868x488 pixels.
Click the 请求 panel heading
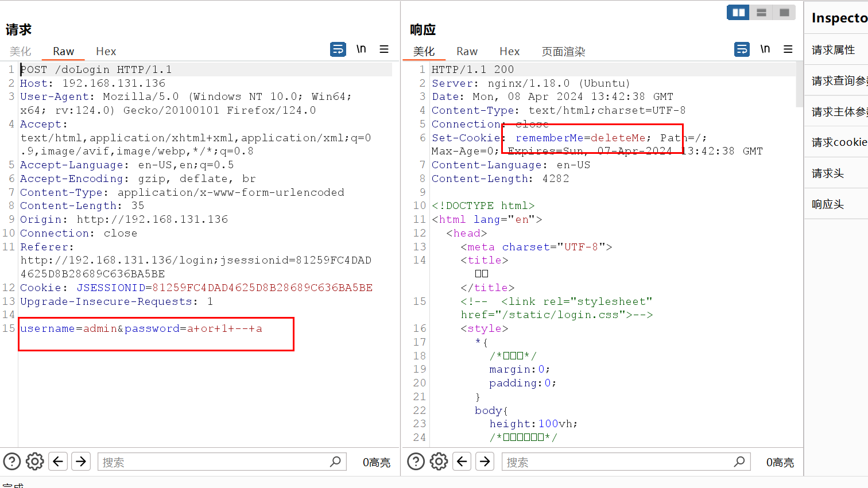tap(18, 30)
